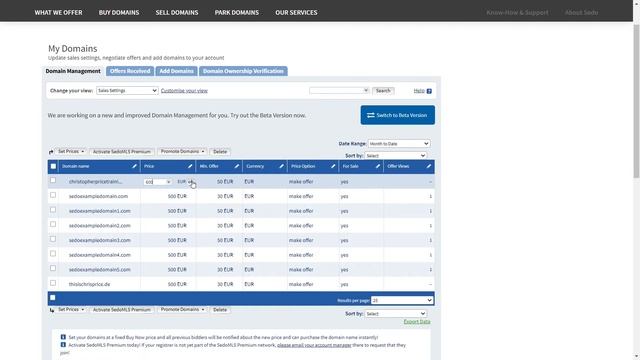Switch to the Offers Received tab
The image size is (640, 360).
[x=130, y=71]
